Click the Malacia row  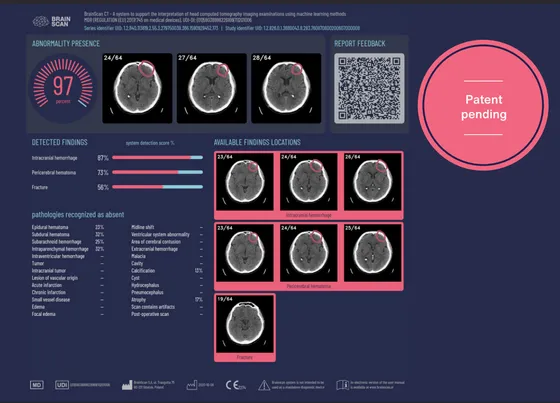(x=167, y=256)
